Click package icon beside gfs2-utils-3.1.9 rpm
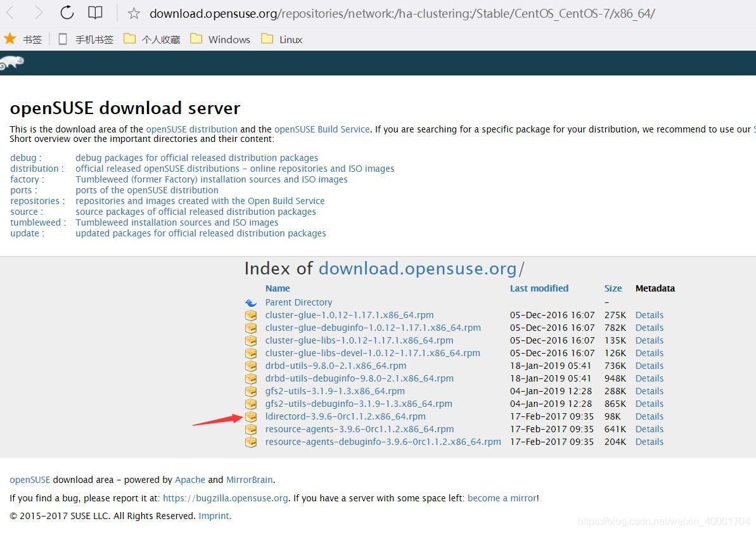 pyautogui.click(x=251, y=391)
